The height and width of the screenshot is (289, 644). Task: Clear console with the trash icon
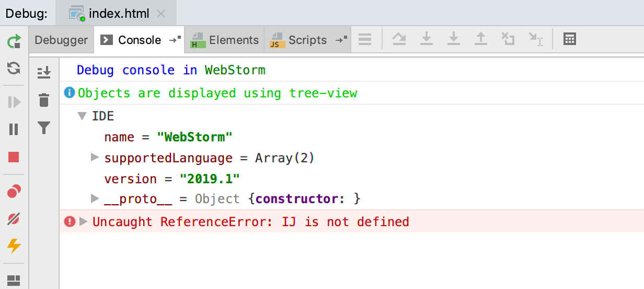(44, 99)
